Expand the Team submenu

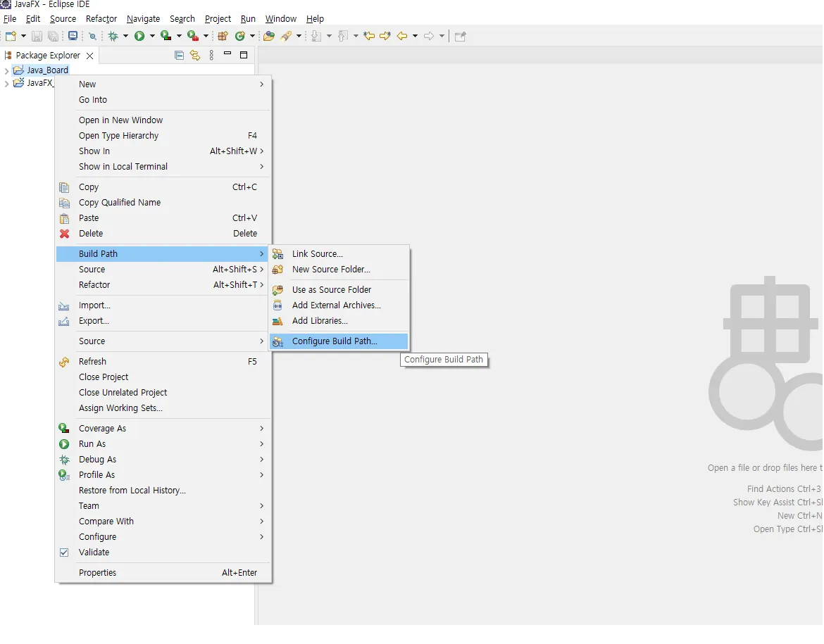tap(164, 506)
